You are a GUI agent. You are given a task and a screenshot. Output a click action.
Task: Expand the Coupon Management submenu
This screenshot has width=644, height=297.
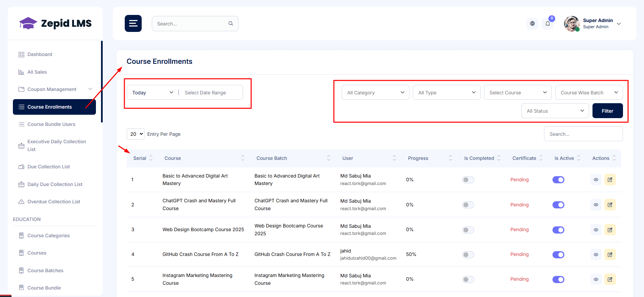pyautogui.click(x=90, y=89)
